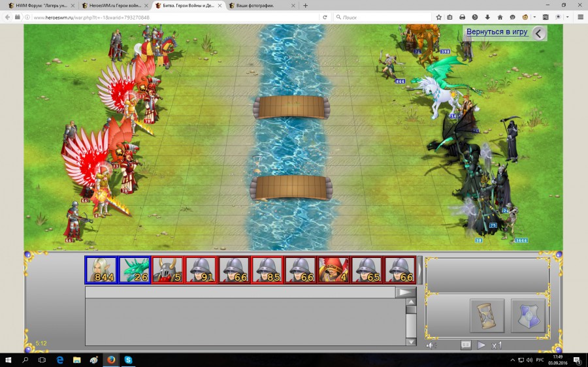This screenshot has width=588, height=367.
Task: Select red-hooded mage portrait with 4
Action: (x=333, y=270)
